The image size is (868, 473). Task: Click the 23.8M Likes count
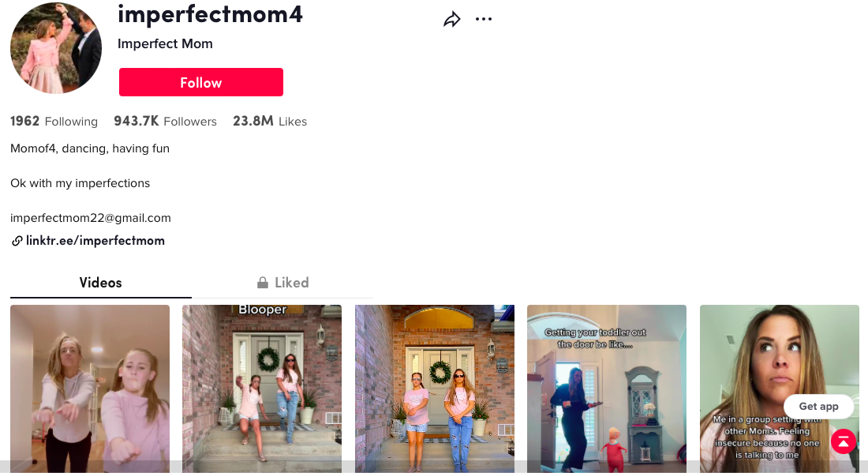click(270, 122)
